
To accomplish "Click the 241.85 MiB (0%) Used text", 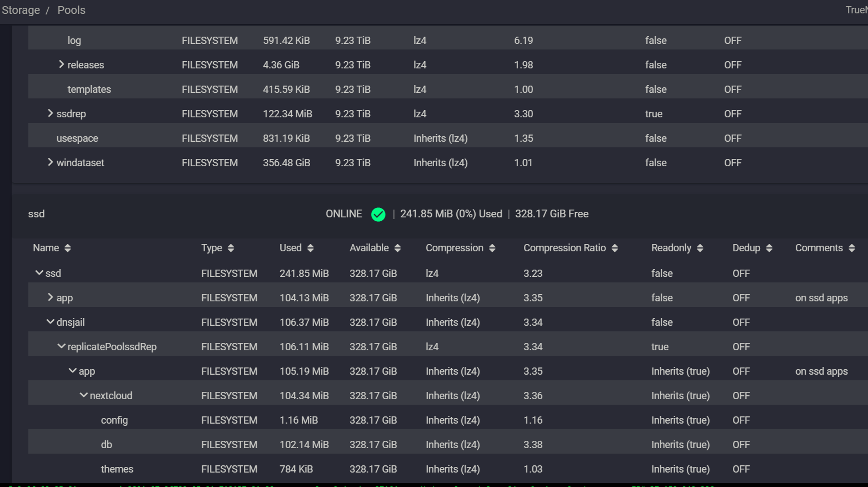I will click(451, 214).
